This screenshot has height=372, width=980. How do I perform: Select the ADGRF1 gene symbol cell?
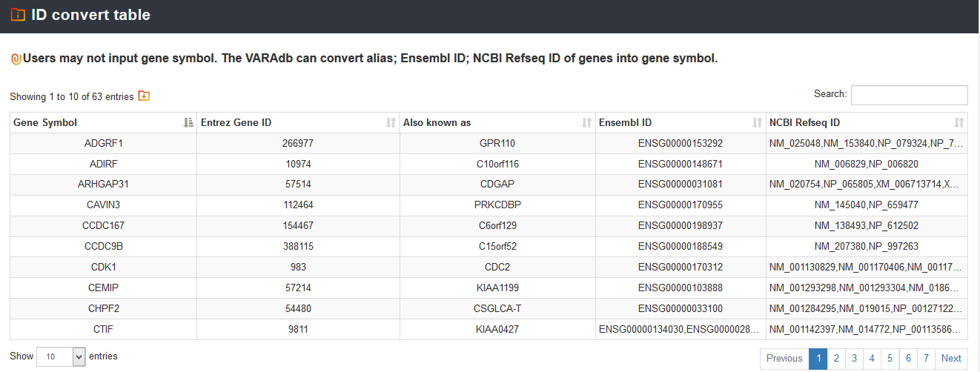pyautogui.click(x=103, y=144)
